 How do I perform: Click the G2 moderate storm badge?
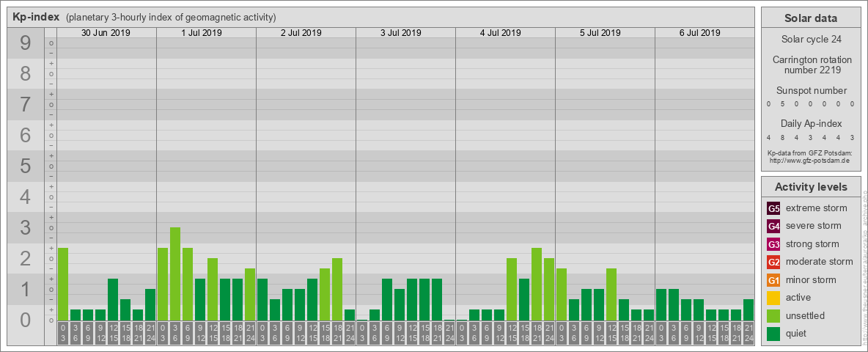tap(773, 262)
